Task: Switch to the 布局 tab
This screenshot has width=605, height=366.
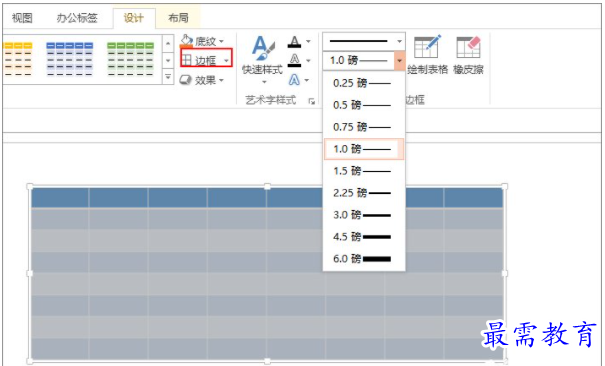Action: pos(178,18)
